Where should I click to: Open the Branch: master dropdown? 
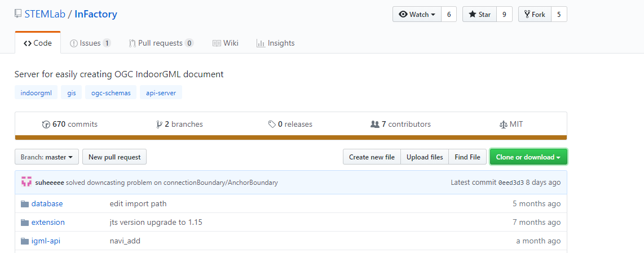click(x=47, y=157)
